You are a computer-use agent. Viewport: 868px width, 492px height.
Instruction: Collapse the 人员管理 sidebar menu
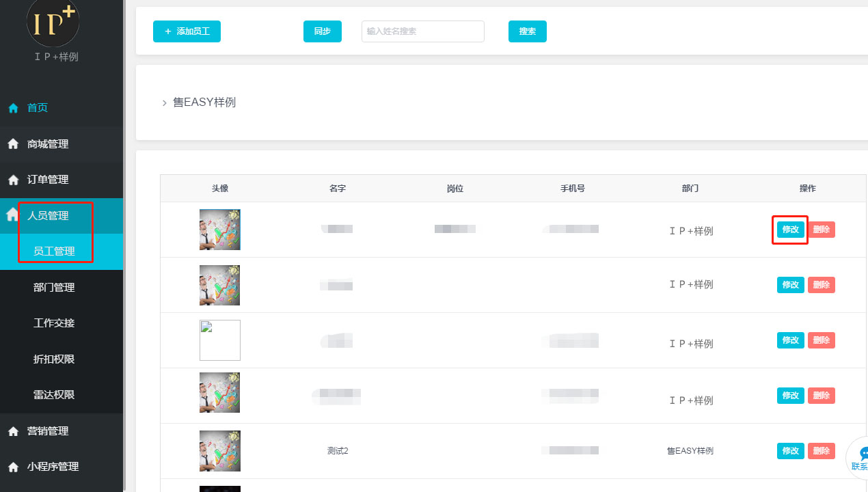pos(48,216)
